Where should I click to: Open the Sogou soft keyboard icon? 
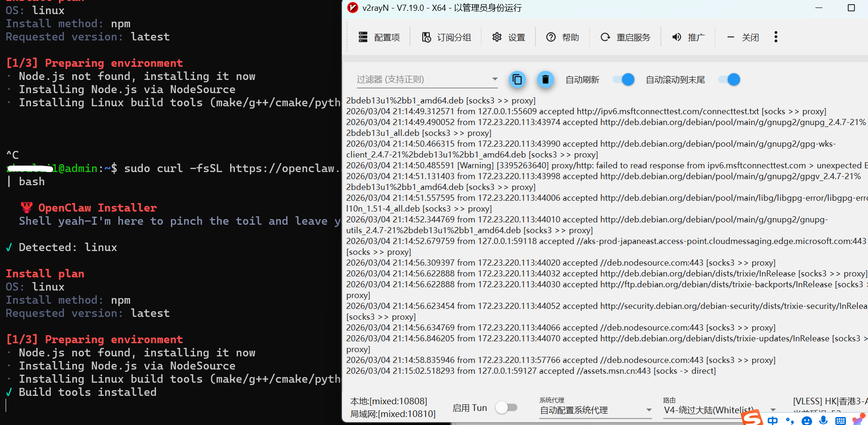(x=840, y=421)
